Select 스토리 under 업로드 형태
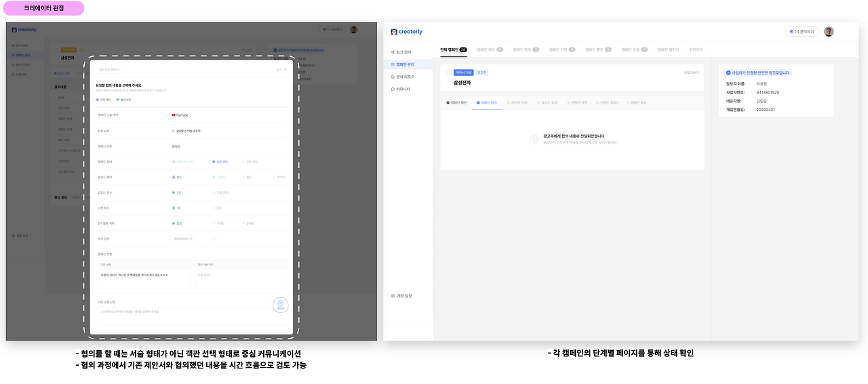 coord(218,177)
